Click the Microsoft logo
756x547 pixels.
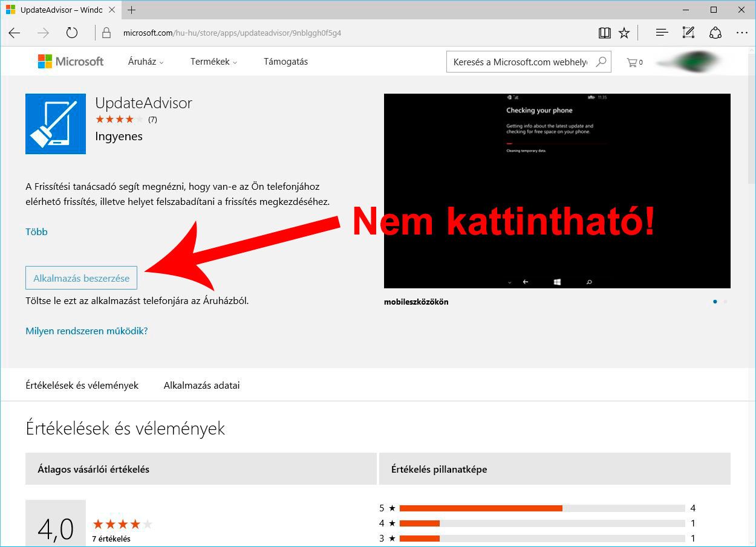tap(71, 62)
